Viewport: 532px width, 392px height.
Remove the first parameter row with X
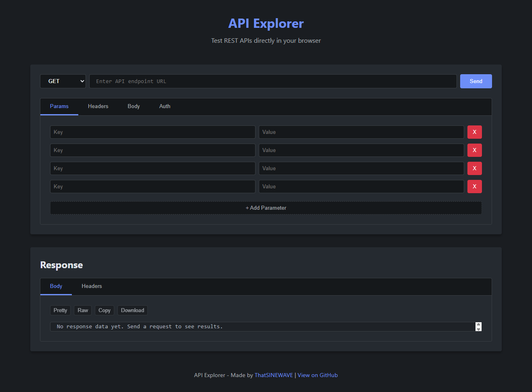pos(474,132)
